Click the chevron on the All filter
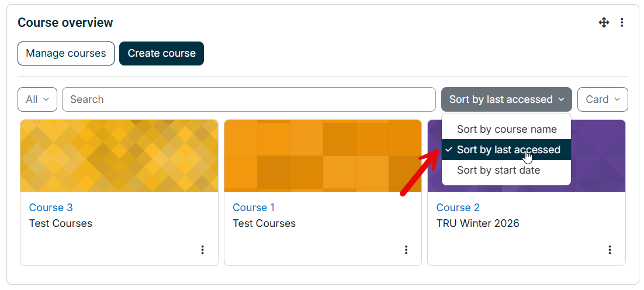Image resolution: width=644 pixels, height=290 pixels. tap(46, 99)
